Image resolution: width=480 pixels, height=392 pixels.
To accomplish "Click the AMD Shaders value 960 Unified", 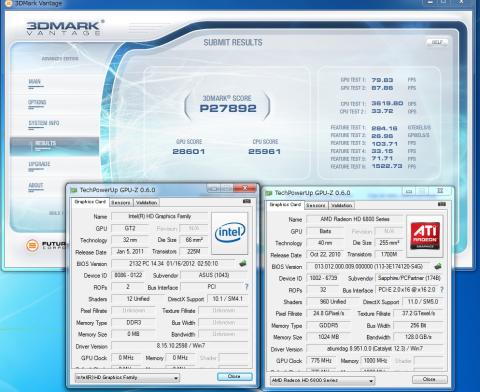I will (333, 302).
